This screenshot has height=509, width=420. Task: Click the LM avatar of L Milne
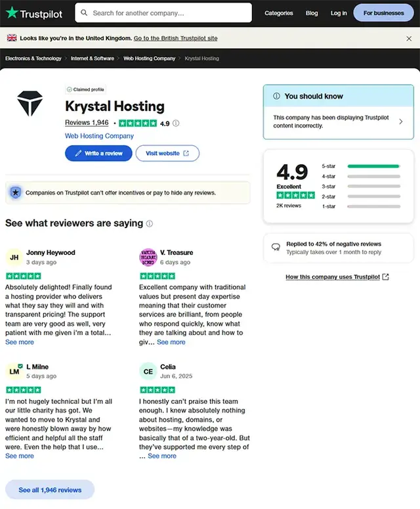pyautogui.click(x=14, y=371)
